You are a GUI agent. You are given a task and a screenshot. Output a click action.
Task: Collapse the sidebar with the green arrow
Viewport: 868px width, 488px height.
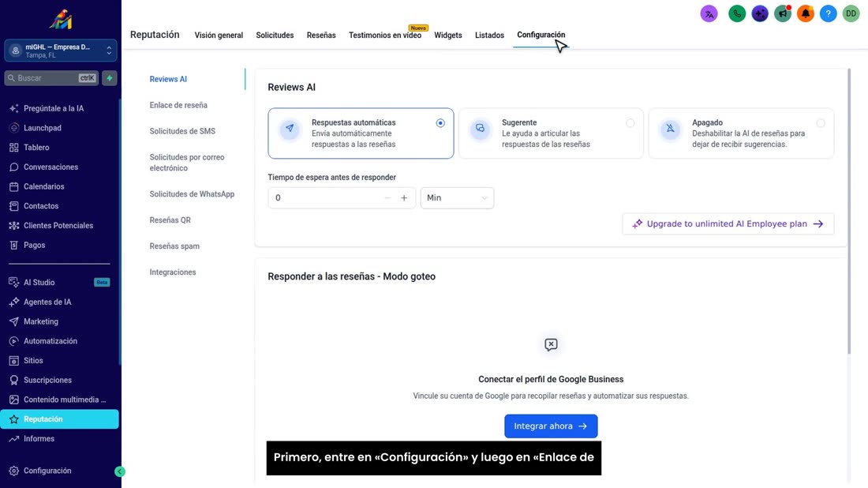120,471
